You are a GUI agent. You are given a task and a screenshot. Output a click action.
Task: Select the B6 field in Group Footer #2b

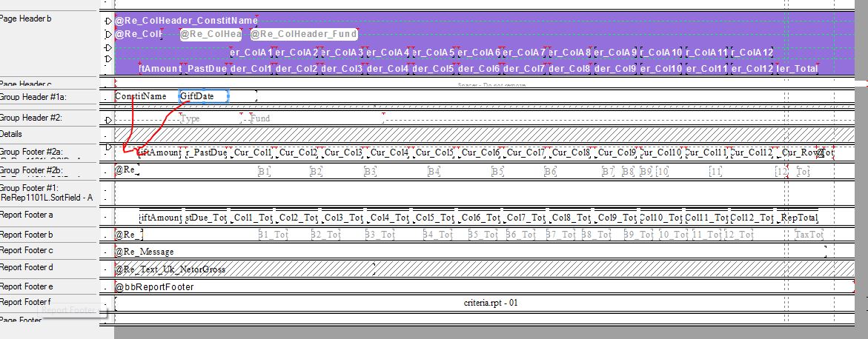(550, 172)
